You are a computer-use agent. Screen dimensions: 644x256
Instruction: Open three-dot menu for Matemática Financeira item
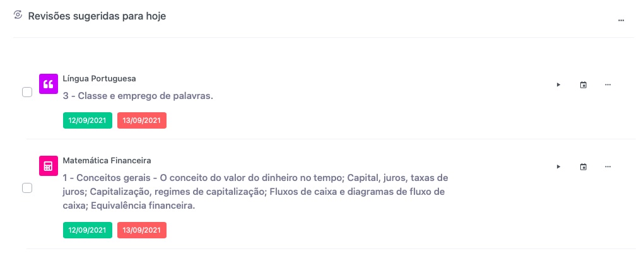click(608, 166)
